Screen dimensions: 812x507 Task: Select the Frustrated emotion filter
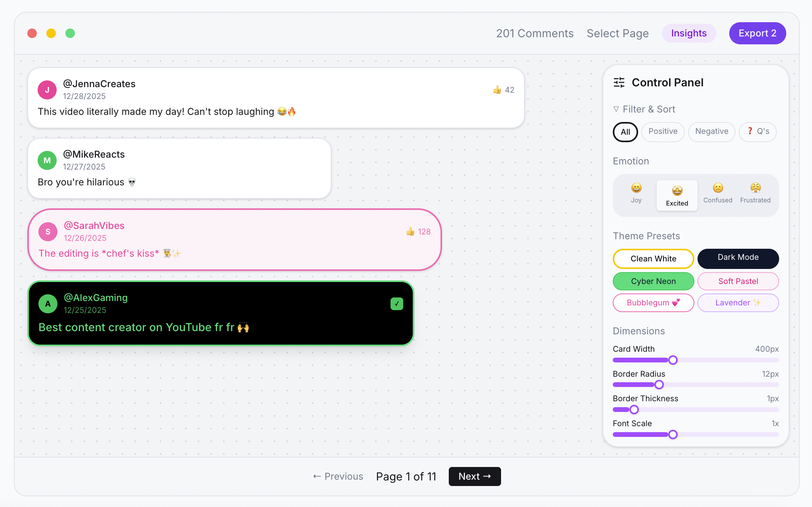(x=755, y=194)
